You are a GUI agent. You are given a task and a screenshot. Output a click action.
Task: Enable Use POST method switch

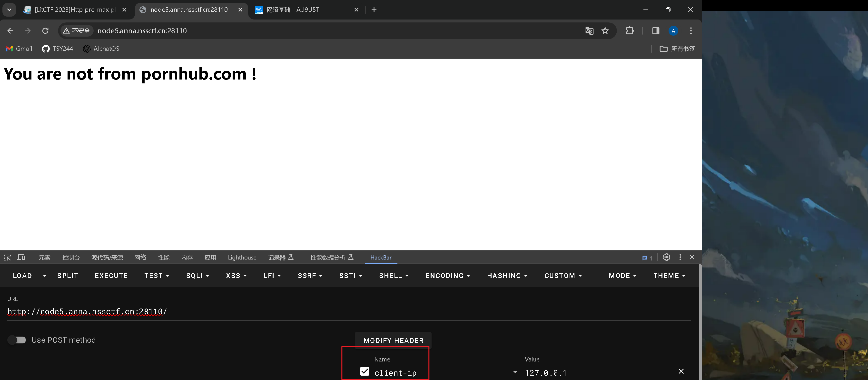point(17,340)
